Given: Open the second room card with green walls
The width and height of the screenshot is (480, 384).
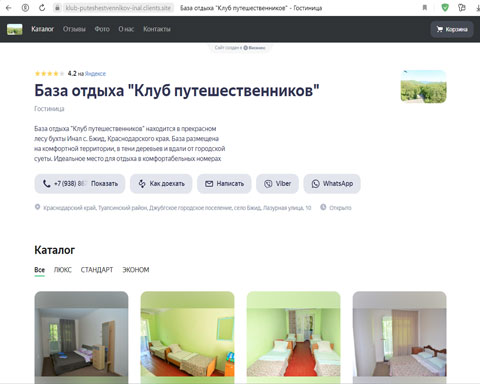Looking at the screenshot, I should coord(187,338).
